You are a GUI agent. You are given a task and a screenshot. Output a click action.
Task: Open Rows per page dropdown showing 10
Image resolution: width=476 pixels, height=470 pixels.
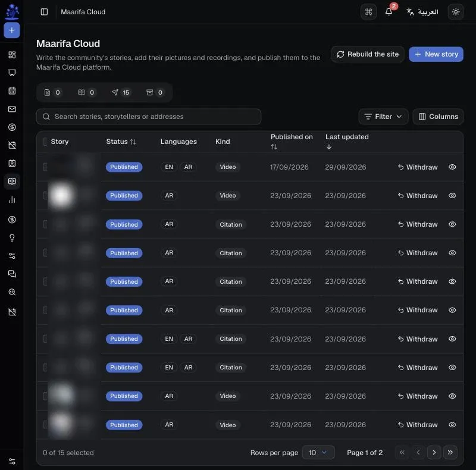point(318,453)
